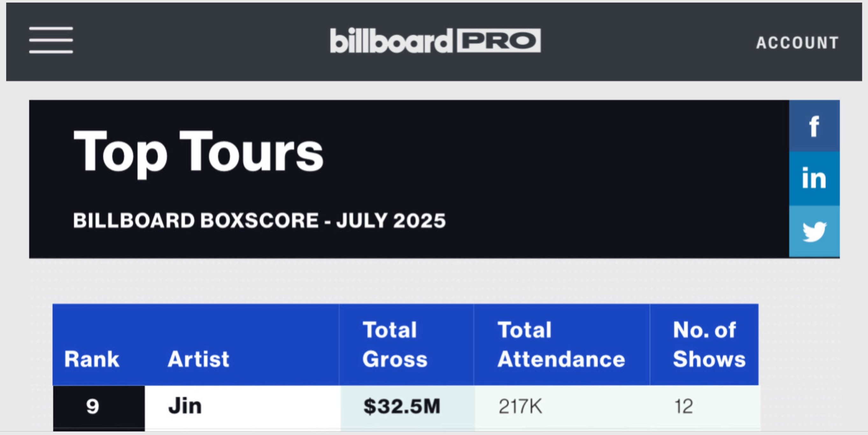
Task: Select the 12 shows value
Action: 683,406
